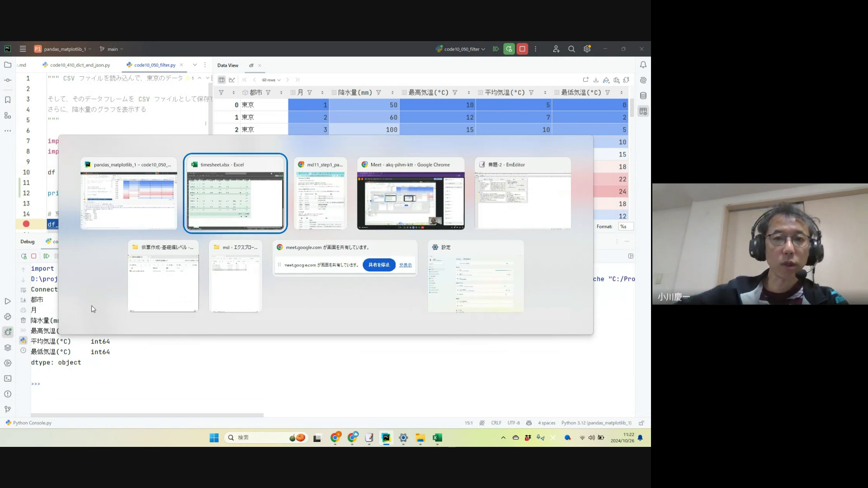The image size is (868, 488).
Task: Toggle the breakpoint on line 15
Action: click(x=26, y=224)
